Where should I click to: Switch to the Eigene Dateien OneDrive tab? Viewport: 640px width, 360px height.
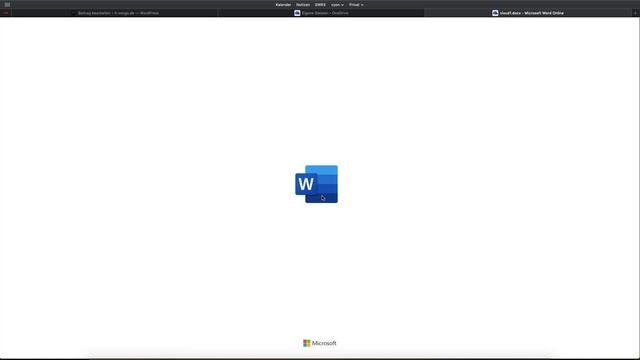tap(321, 13)
